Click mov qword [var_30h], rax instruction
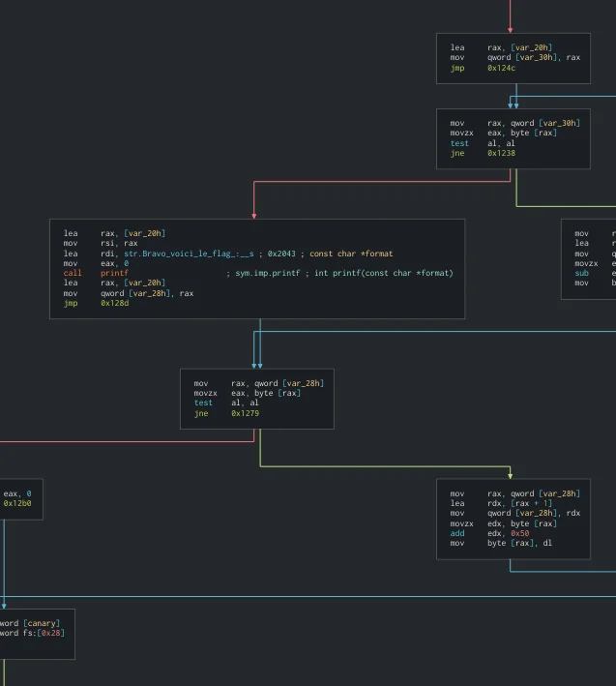The image size is (616, 686). [x=514, y=57]
